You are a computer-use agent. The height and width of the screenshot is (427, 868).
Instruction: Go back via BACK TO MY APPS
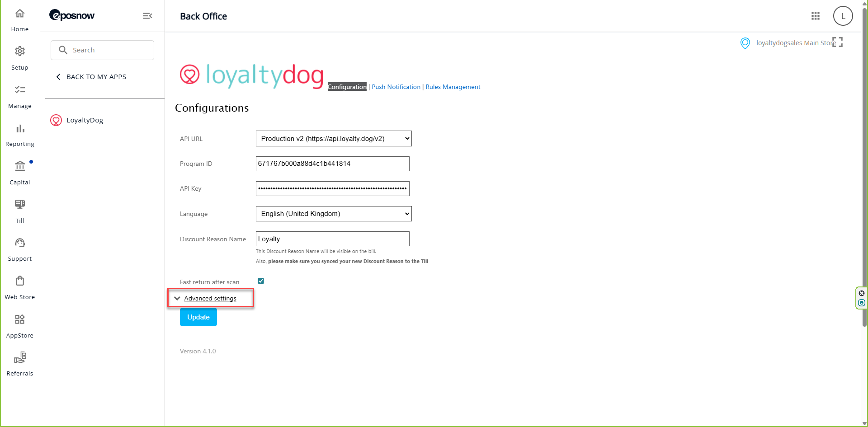[x=91, y=77]
